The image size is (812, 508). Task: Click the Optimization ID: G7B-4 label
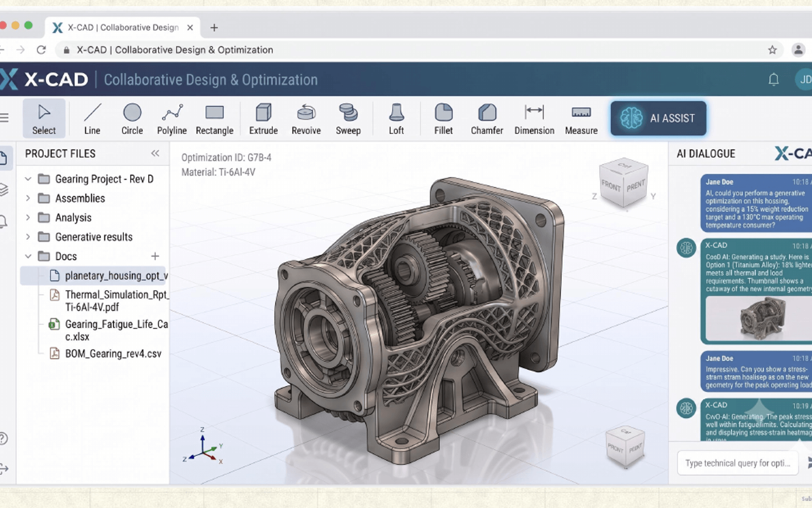226,157
